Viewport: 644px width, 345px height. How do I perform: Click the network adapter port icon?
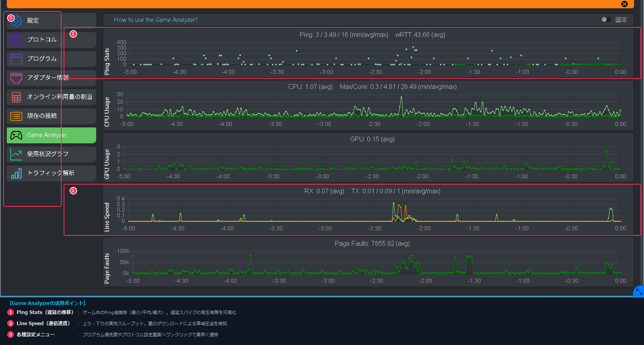click(16, 78)
